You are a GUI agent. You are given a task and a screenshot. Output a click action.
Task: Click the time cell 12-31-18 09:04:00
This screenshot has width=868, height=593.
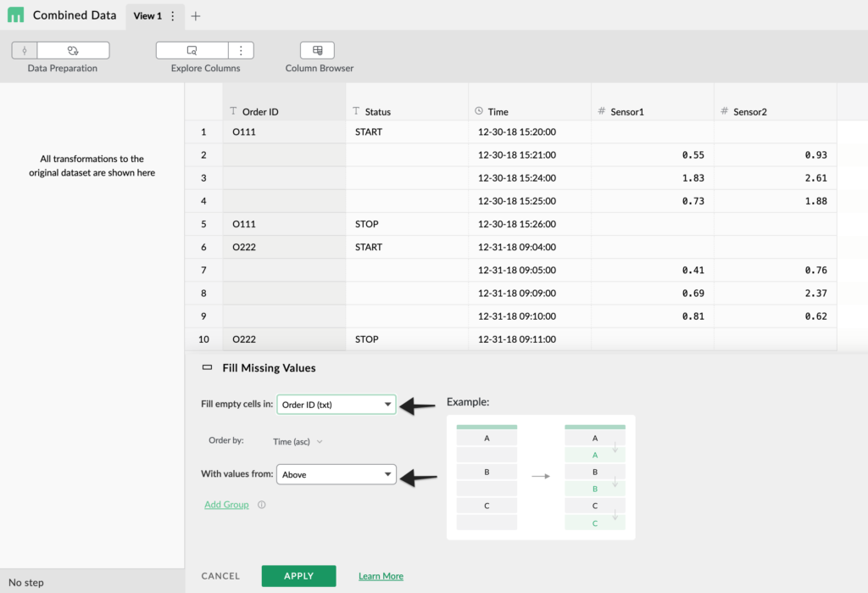[530, 247]
